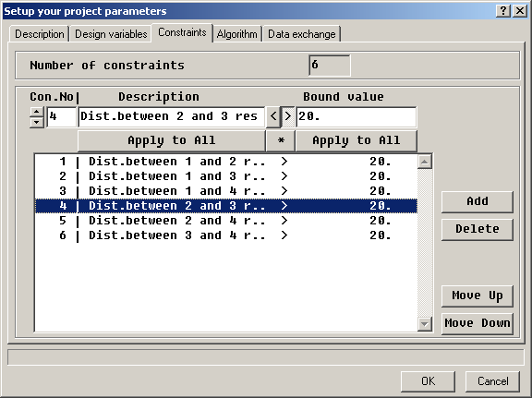The image size is (532, 398).
Task: Select constraint 1 Dist.between 1 and 2
Action: point(226,162)
